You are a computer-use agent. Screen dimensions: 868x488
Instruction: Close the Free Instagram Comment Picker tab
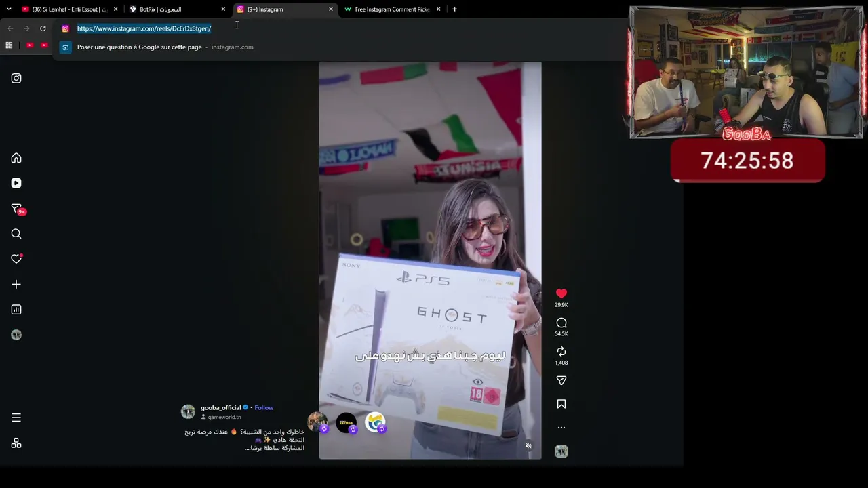coord(439,9)
